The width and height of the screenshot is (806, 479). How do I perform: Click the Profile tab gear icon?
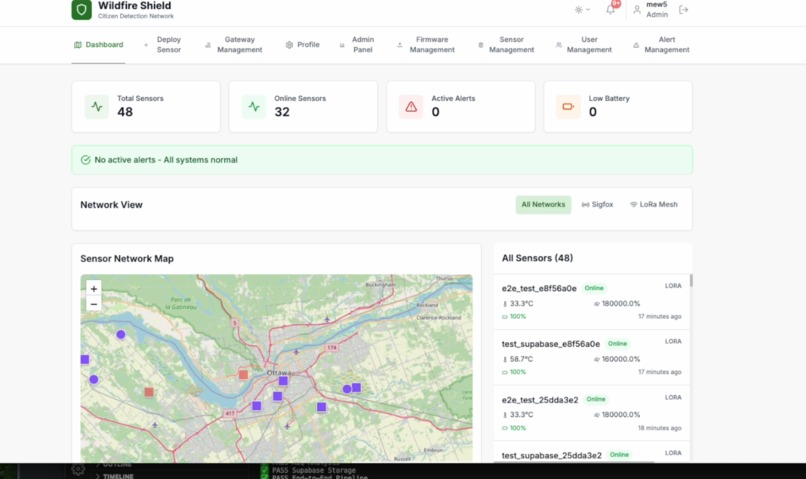coord(289,45)
